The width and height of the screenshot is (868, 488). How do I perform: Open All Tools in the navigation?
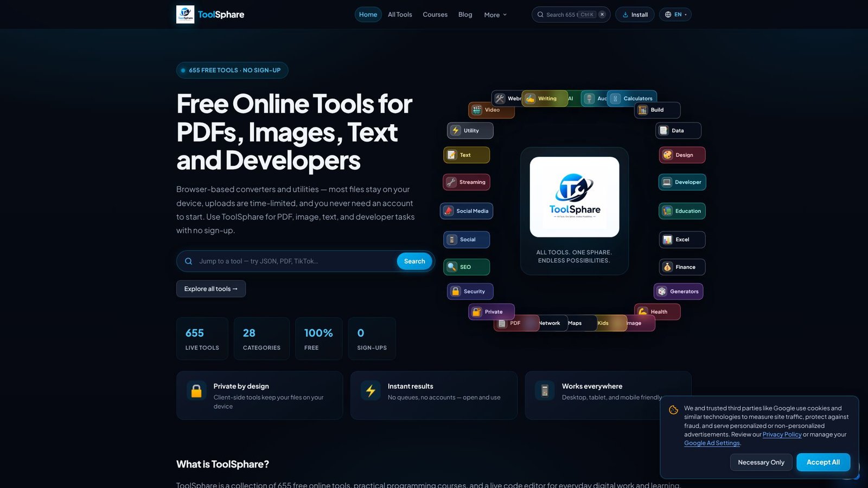400,15
